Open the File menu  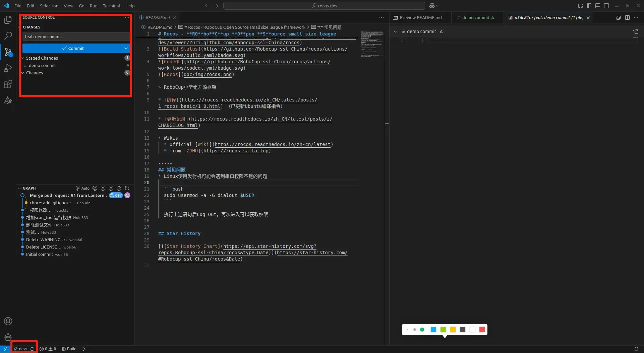point(18,6)
